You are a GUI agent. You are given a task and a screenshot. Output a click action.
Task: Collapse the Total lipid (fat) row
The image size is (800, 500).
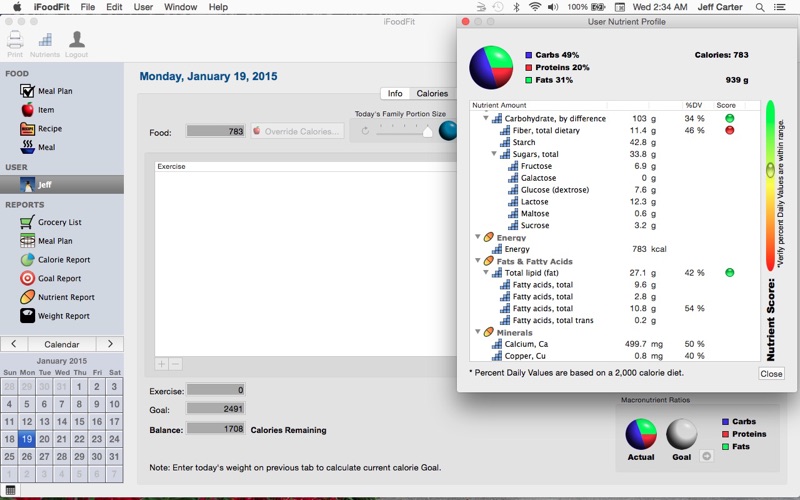486,272
